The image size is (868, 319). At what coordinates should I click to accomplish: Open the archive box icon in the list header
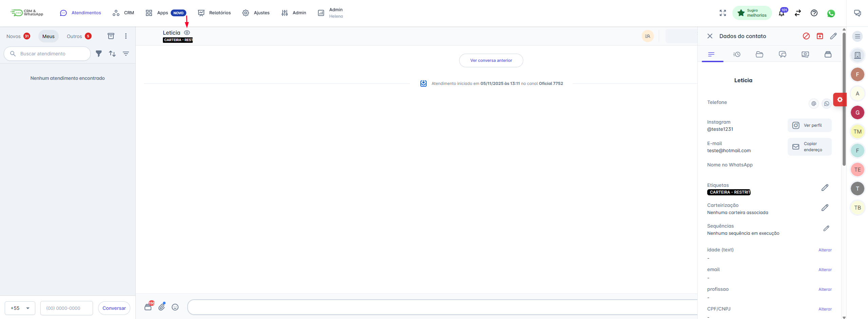pos(111,36)
